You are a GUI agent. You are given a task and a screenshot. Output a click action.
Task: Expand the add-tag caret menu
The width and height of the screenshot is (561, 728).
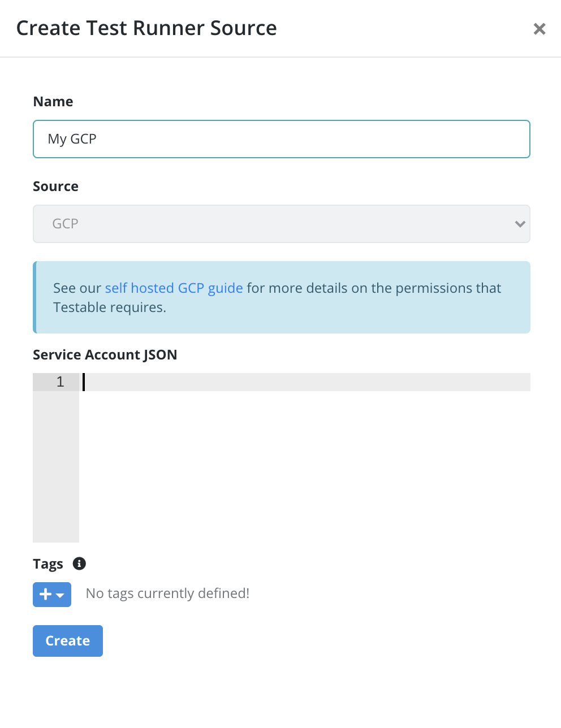click(60, 595)
